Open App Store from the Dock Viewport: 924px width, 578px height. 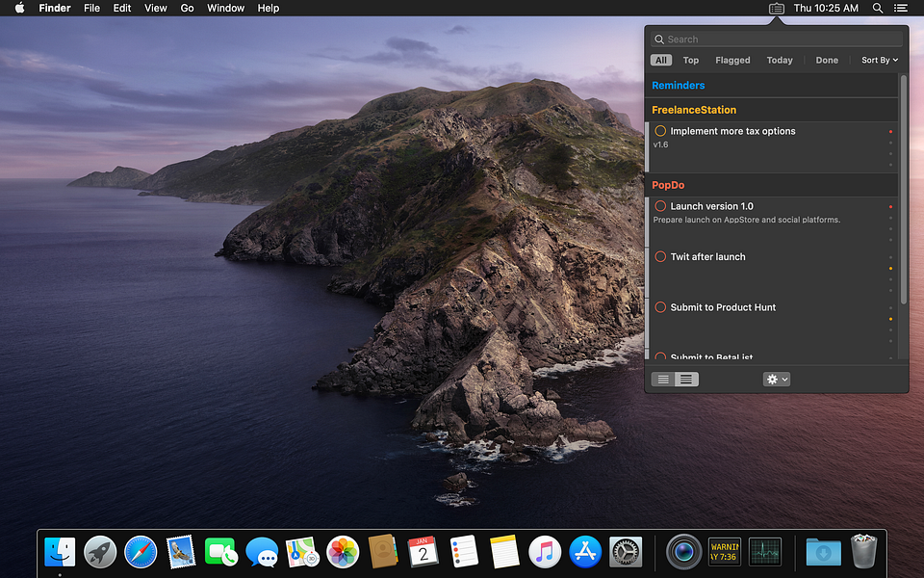[x=585, y=552]
